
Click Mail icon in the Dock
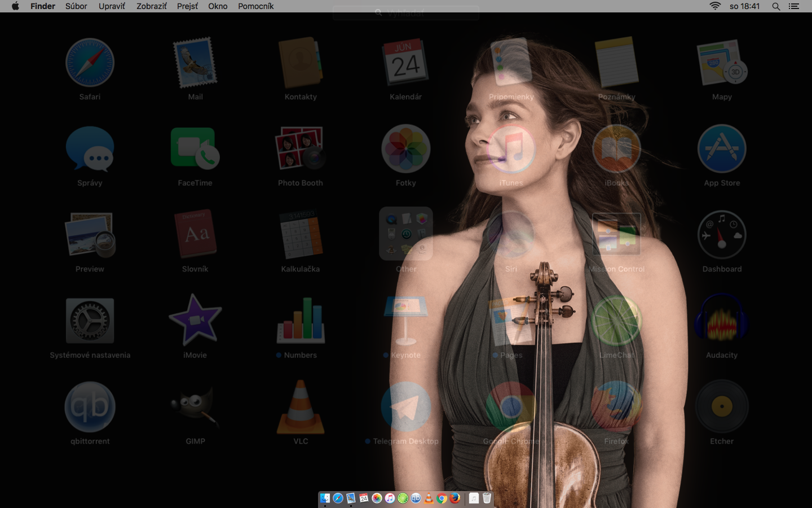[x=351, y=498]
